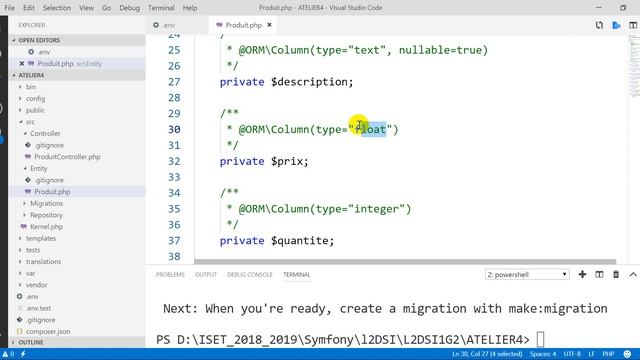Expand the config folder
640x360 pixels.
pos(77,98)
